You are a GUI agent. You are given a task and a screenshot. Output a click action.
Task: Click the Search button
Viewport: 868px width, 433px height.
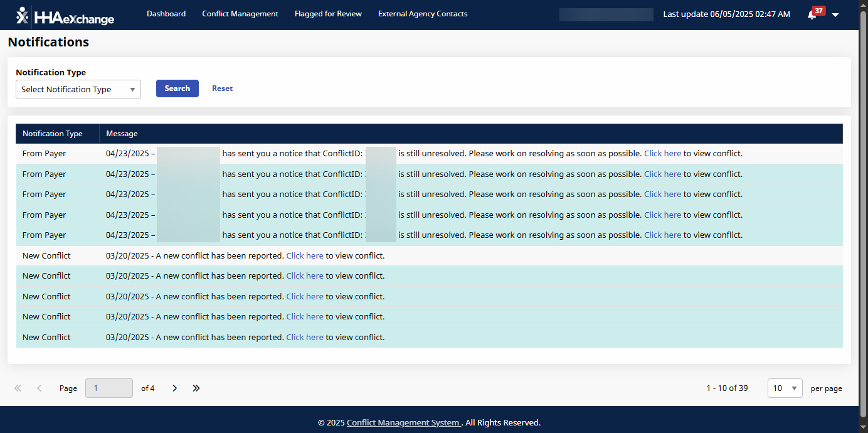point(177,88)
